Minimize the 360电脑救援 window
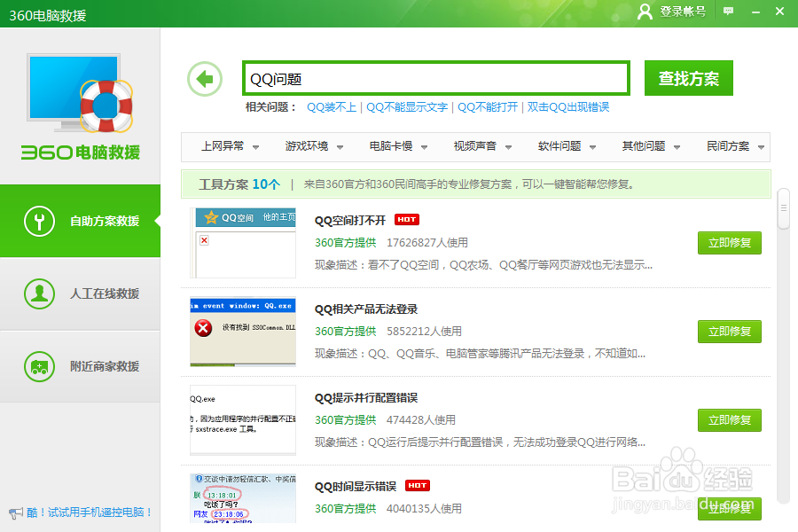798x532 pixels. pos(755,12)
